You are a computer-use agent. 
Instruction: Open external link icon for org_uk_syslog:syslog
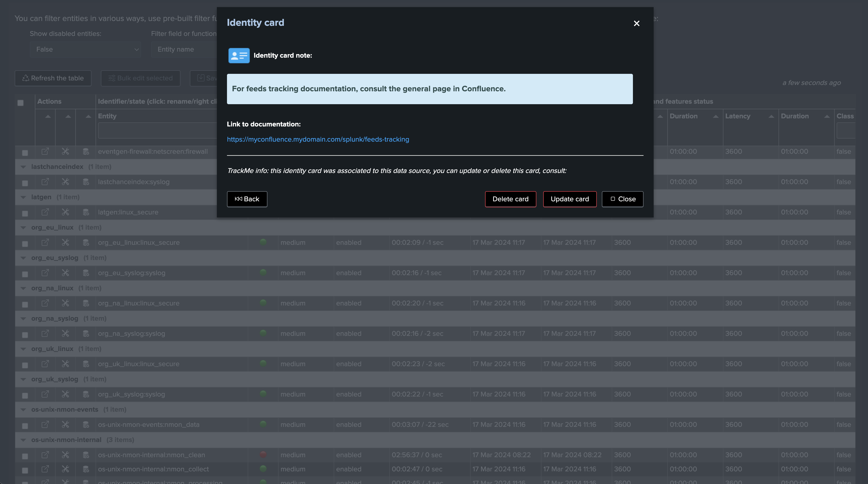click(x=45, y=394)
